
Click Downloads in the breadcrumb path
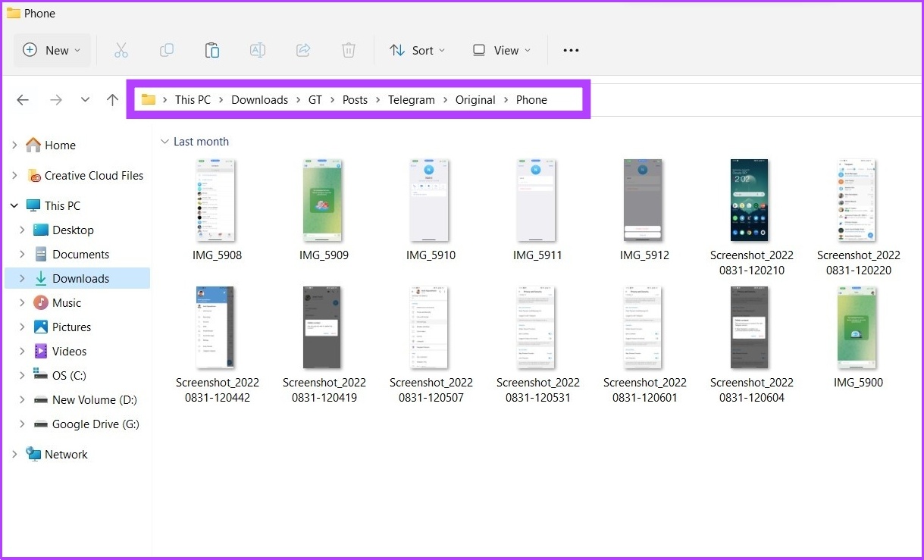[x=260, y=99]
